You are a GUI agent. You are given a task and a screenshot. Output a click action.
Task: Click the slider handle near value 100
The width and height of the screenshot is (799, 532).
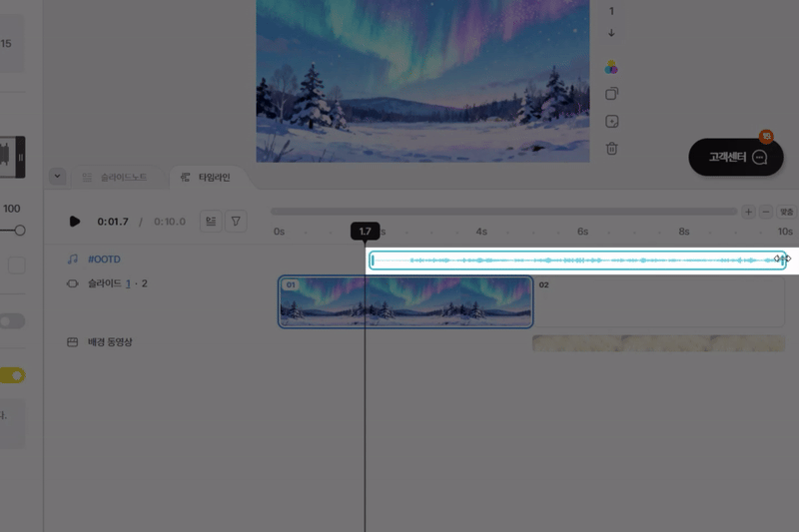[19, 231]
